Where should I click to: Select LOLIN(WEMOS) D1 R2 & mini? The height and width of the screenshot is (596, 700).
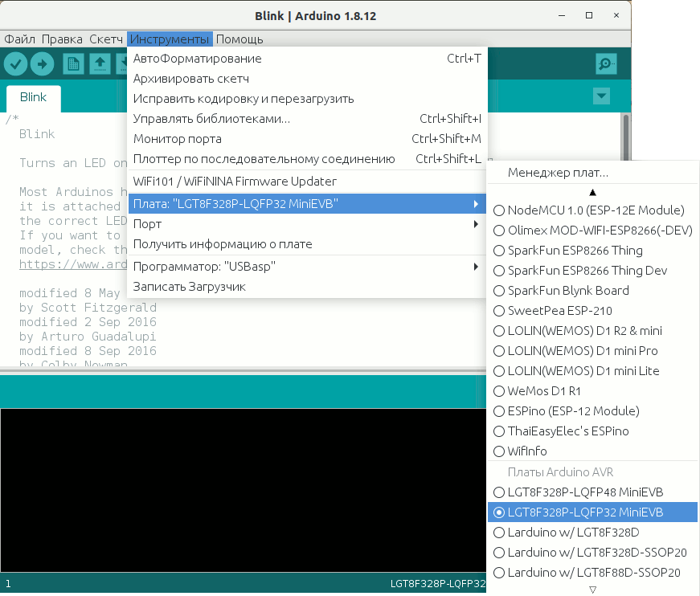point(592,331)
